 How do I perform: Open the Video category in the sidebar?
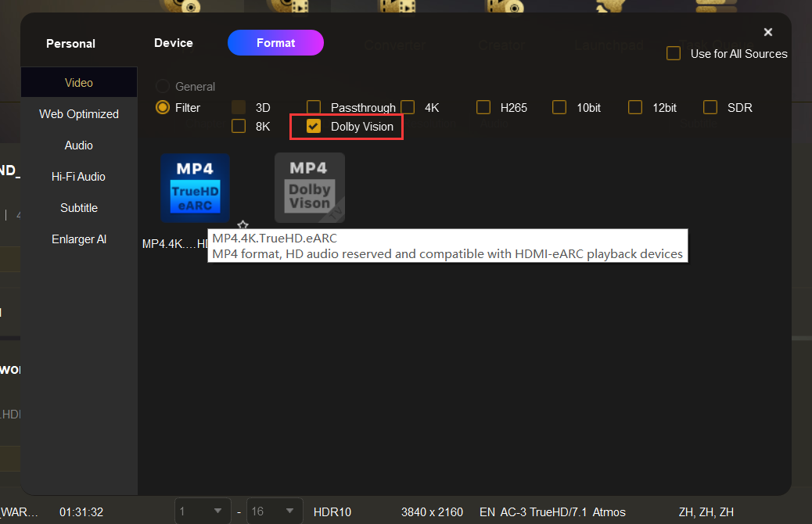(x=79, y=82)
